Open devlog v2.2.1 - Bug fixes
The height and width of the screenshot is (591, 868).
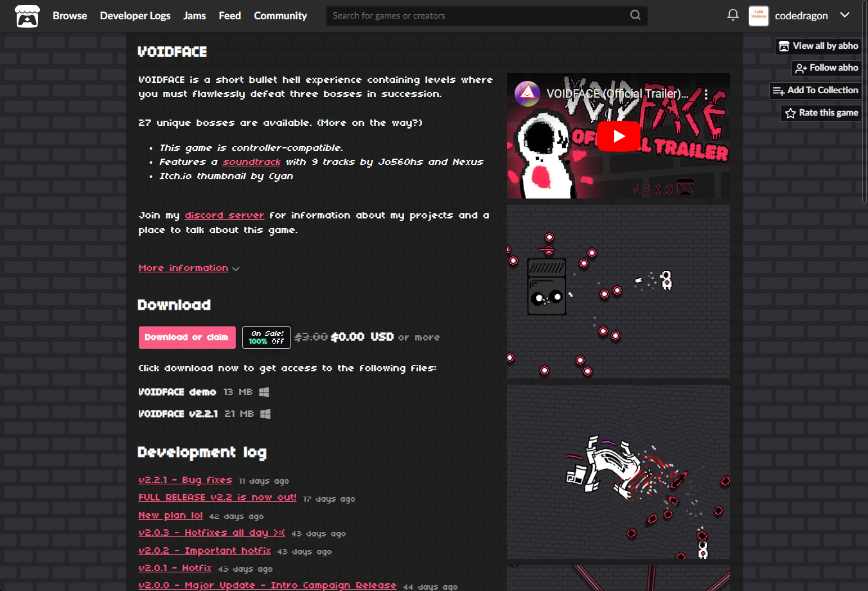[x=185, y=480]
